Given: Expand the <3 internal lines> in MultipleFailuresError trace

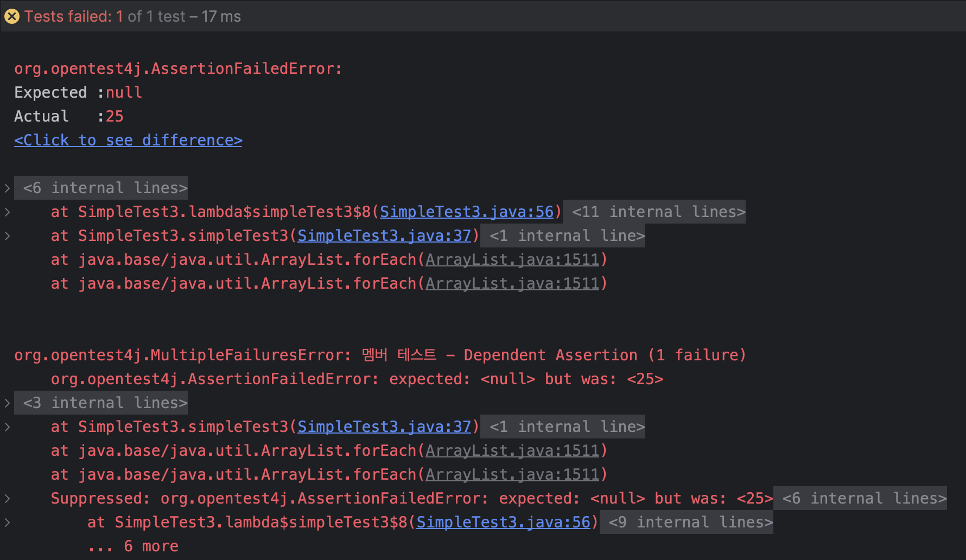Looking at the screenshot, I should click(x=101, y=402).
